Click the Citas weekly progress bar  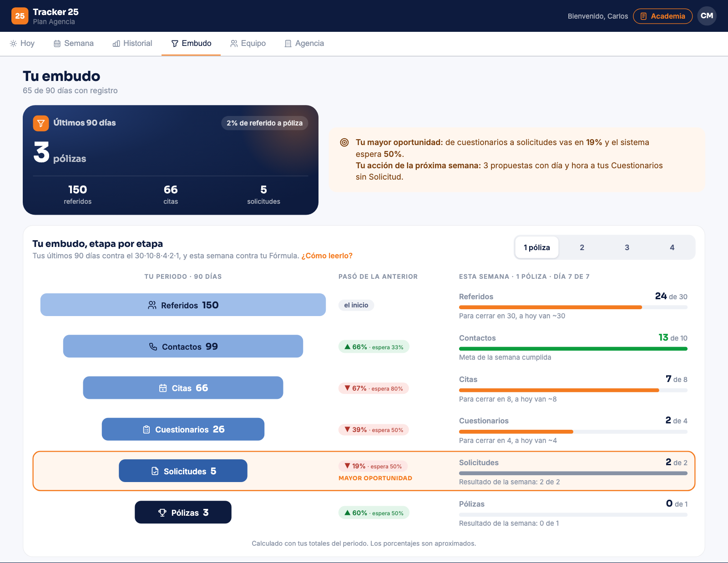tap(573, 390)
